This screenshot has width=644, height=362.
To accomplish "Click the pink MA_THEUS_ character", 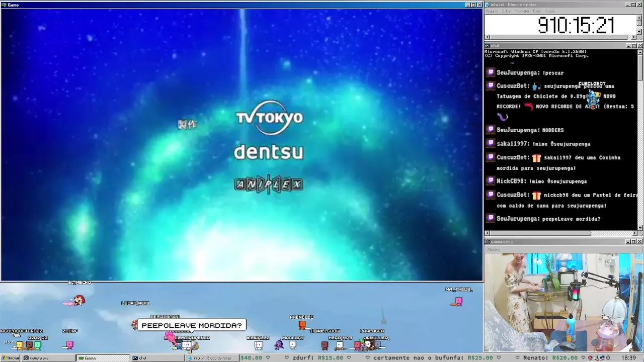I will [x=457, y=301].
